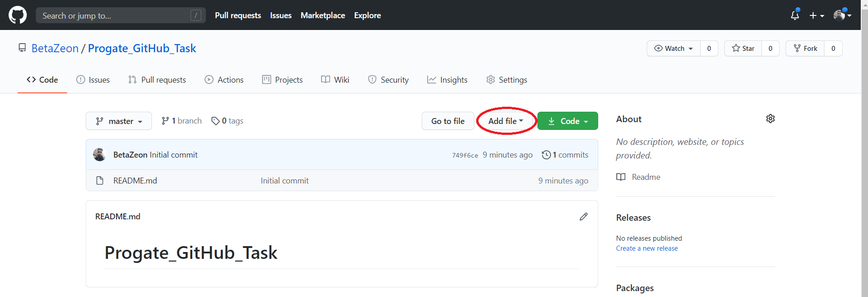The height and width of the screenshot is (297, 868).
Task: Fork the repository
Action: pos(805,49)
